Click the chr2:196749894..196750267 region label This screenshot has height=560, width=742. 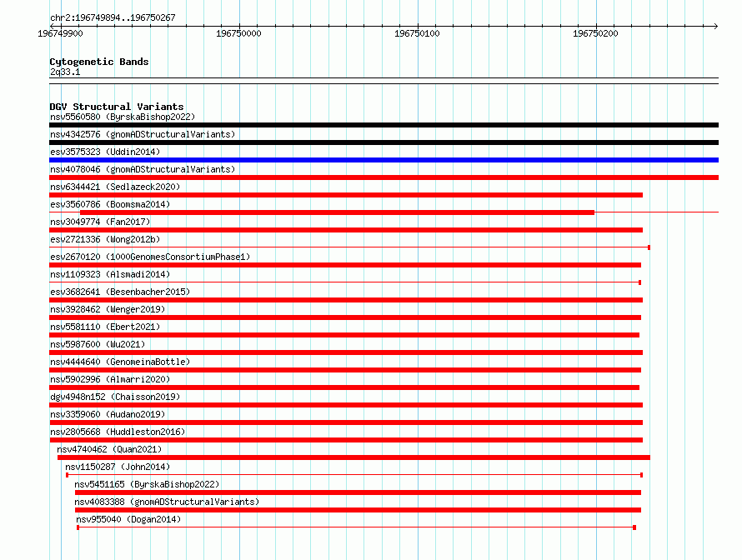pyautogui.click(x=113, y=17)
